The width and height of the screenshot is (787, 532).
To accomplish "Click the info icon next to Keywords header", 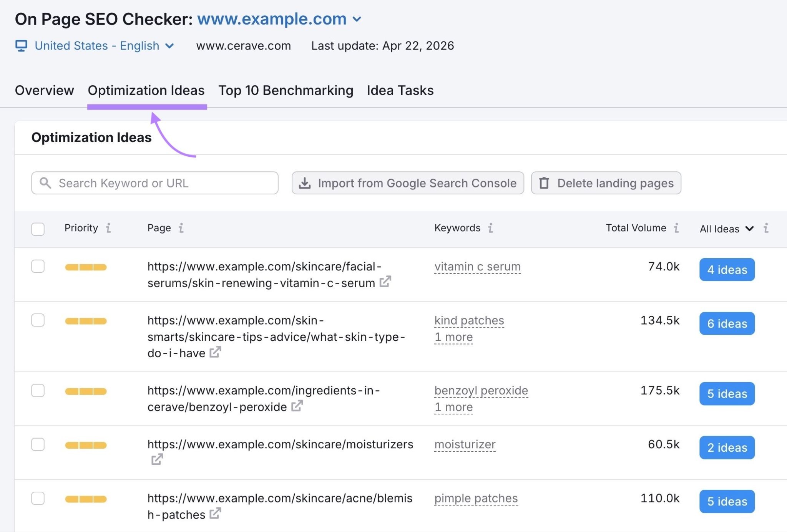I will point(490,228).
